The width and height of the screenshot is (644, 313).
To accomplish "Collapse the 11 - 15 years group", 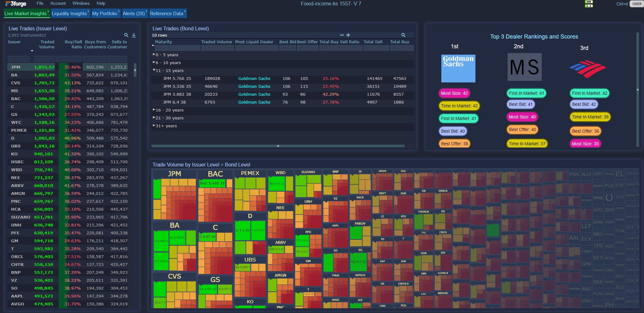I will [x=154, y=70].
